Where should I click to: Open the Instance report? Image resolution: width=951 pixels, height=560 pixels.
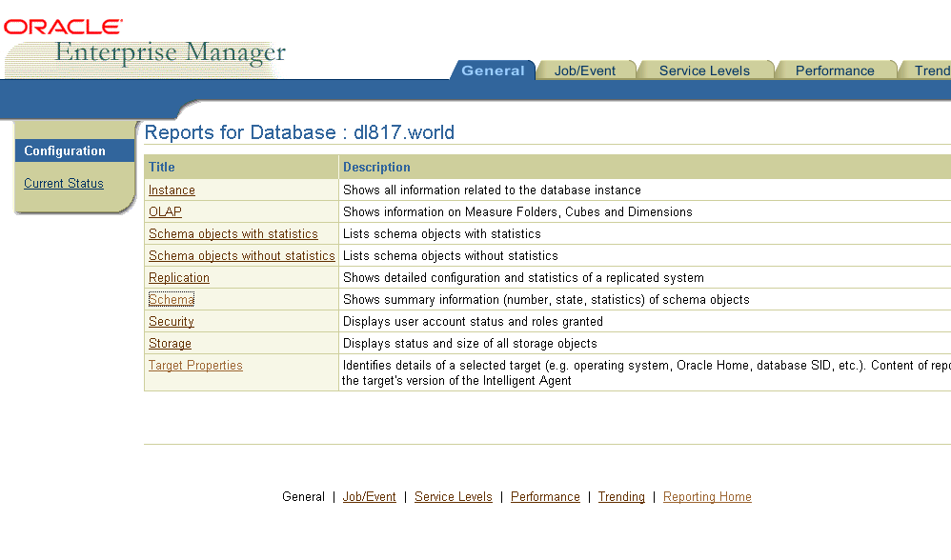pos(172,190)
